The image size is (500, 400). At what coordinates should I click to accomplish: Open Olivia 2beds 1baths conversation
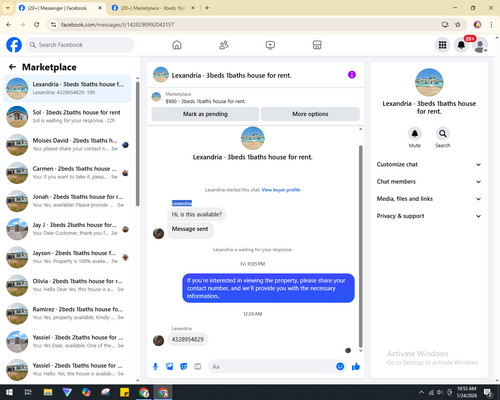(68, 285)
